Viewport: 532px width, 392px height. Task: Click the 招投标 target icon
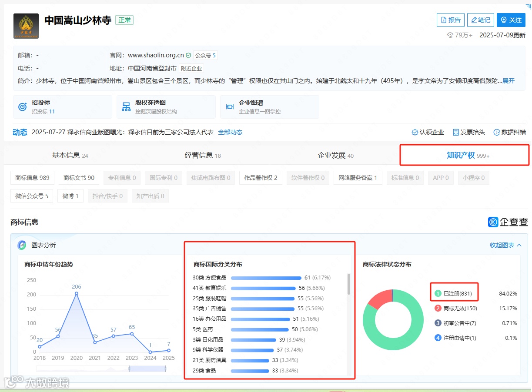pos(22,107)
